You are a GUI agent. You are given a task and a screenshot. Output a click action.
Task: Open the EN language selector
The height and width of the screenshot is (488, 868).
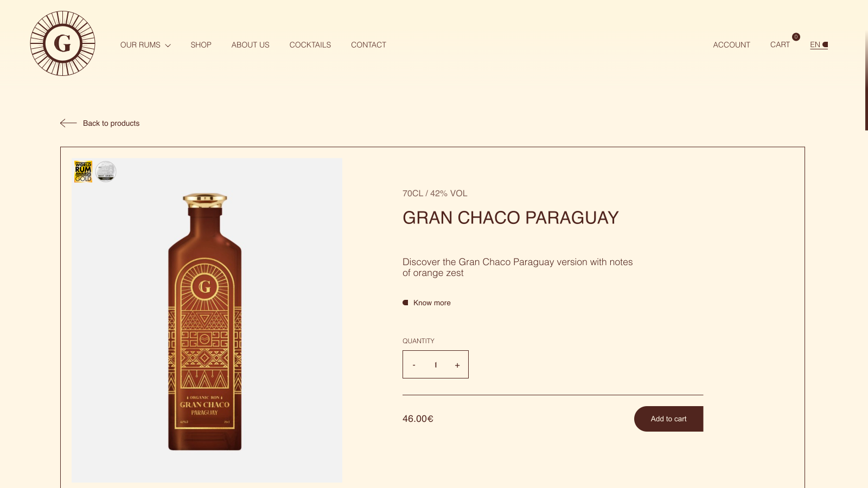[819, 45]
